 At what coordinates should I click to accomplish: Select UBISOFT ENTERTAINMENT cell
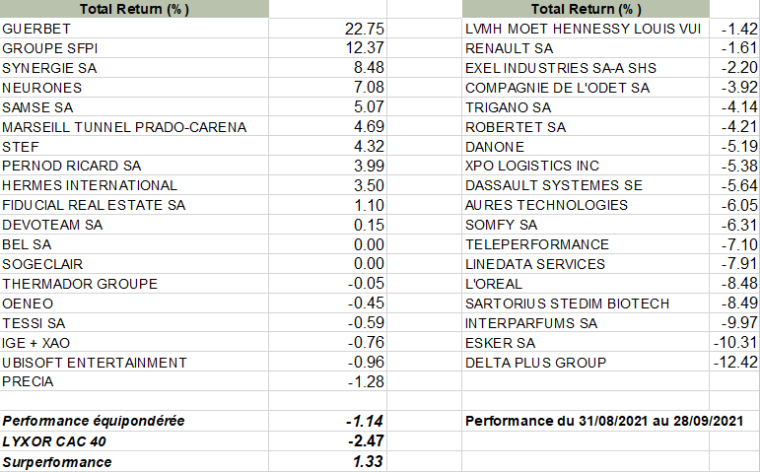click(x=134, y=363)
